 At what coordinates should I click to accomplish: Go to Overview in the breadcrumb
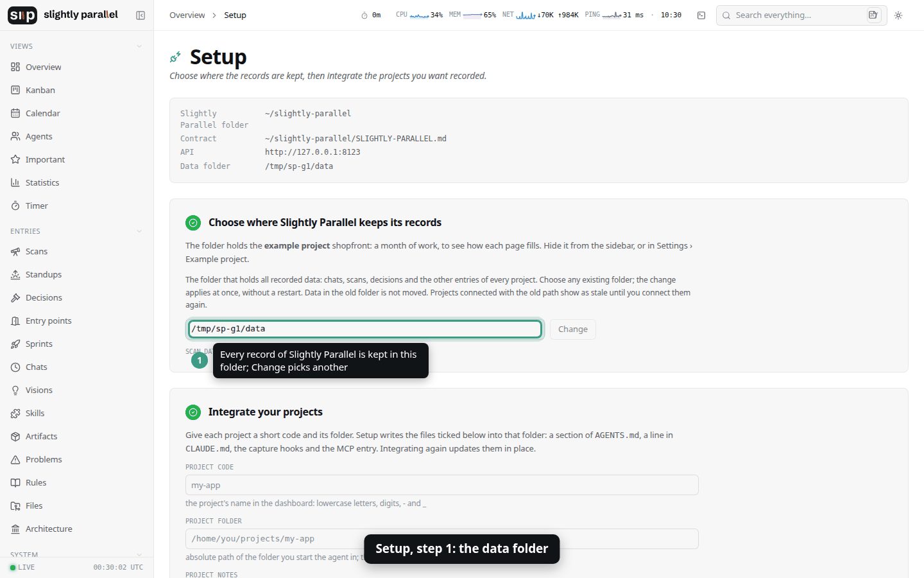[187, 15]
